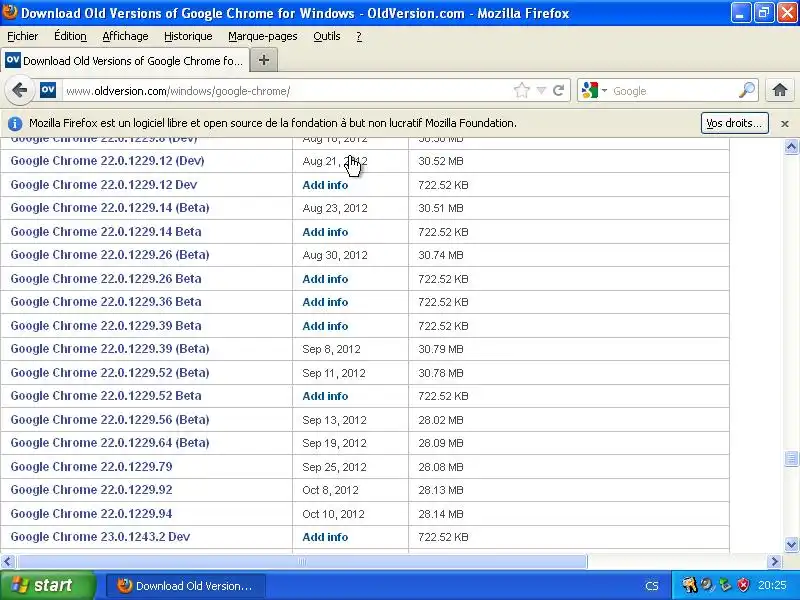Viewport: 800px width, 600px height.
Task: Click the first system tray icon
Action: [689, 585]
